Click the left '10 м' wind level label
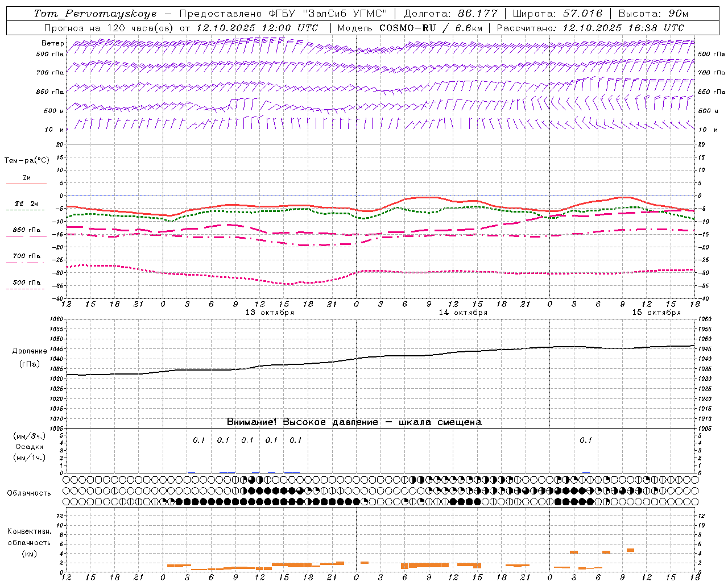This screenshot has height=582, width=728. tap(55, 130)
